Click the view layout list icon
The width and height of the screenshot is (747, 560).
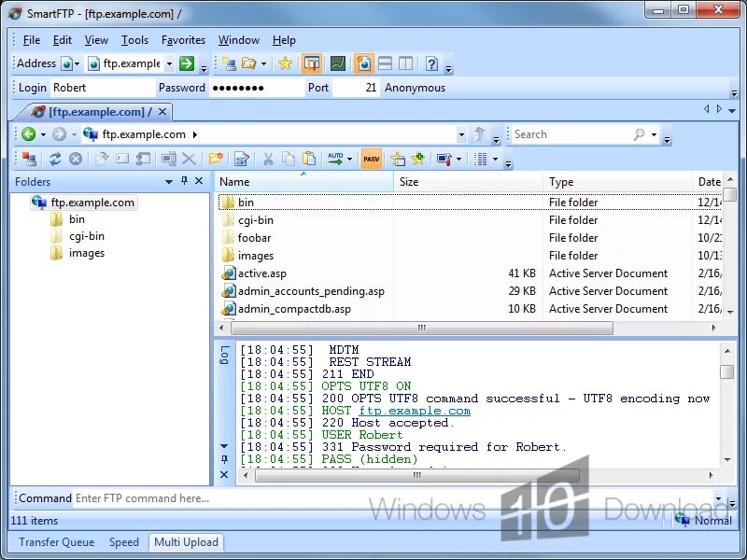[x=481, y=159]
